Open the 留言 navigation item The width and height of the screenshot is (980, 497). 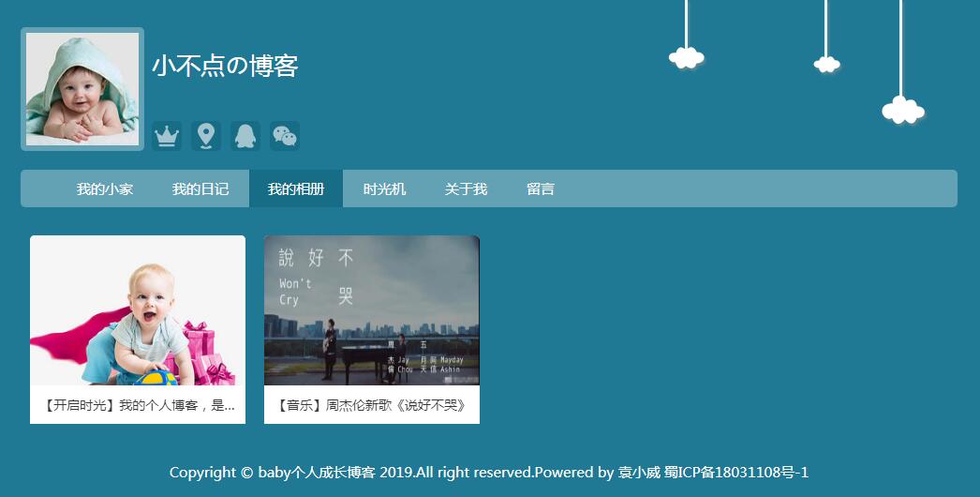tap(541, 188)
